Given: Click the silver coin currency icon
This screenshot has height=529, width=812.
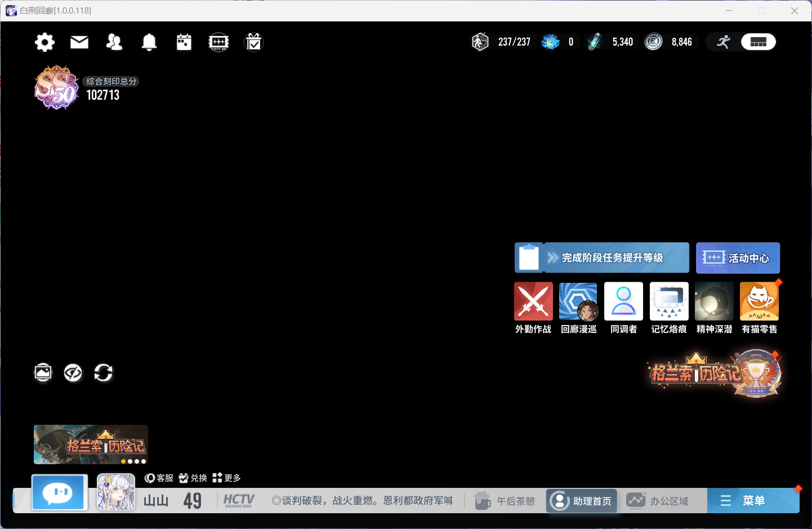Looking at the screenshot, I should click(654, 42).
